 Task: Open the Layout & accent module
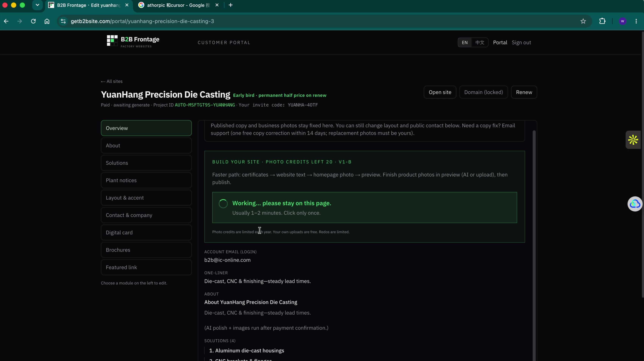146,198
